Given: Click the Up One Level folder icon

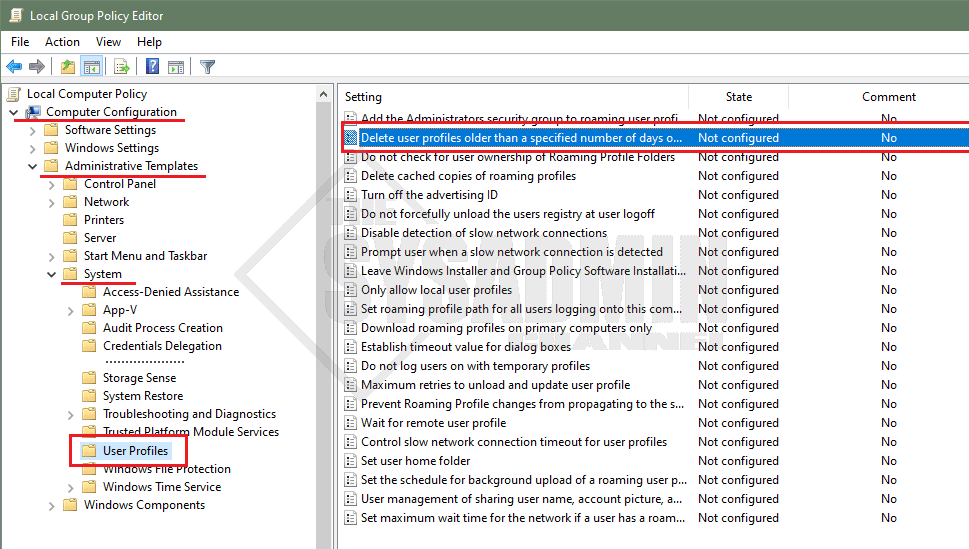Looking at the screenshot, I should click(68, 66).
